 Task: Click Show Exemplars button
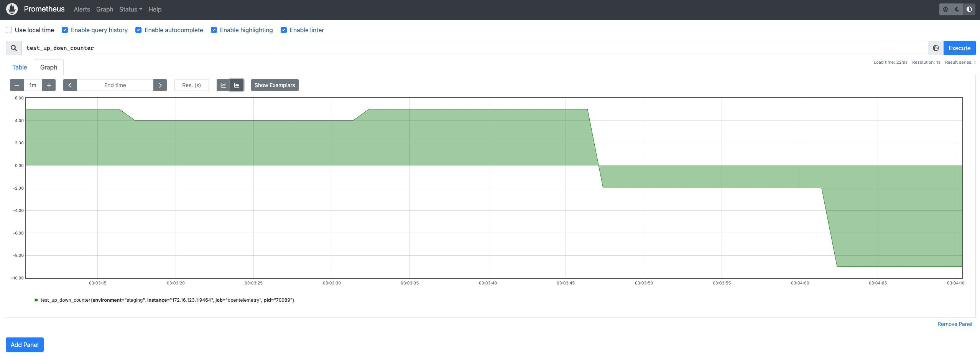coord(275,85)
